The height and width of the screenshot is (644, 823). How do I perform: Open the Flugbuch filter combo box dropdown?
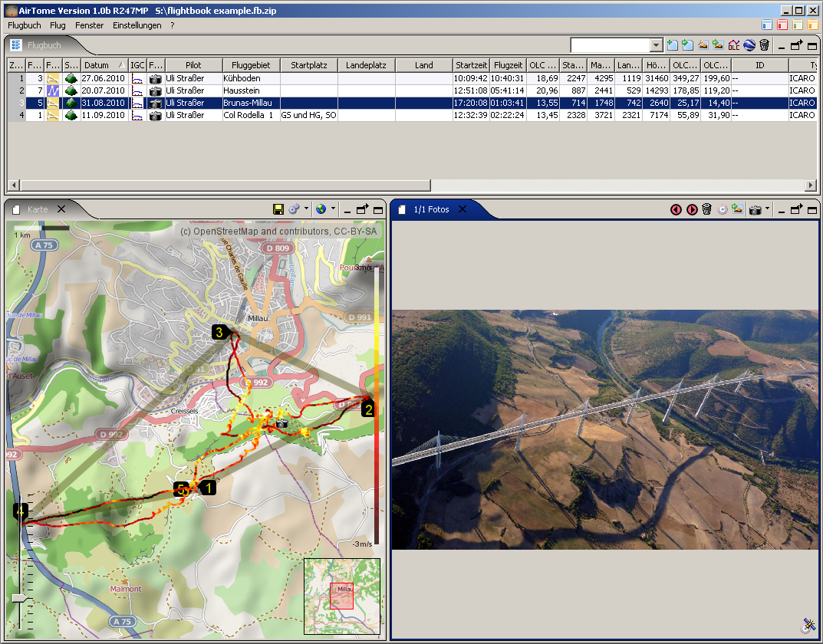pos(656,46)
